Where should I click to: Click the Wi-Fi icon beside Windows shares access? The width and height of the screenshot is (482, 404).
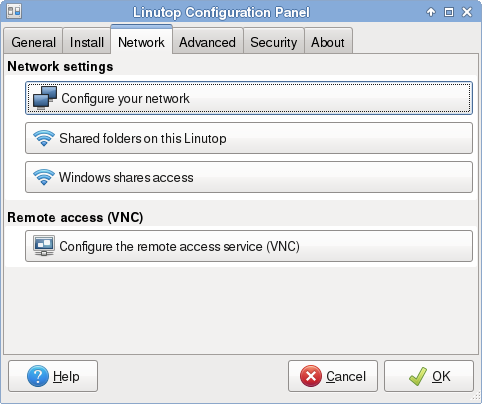44,177
